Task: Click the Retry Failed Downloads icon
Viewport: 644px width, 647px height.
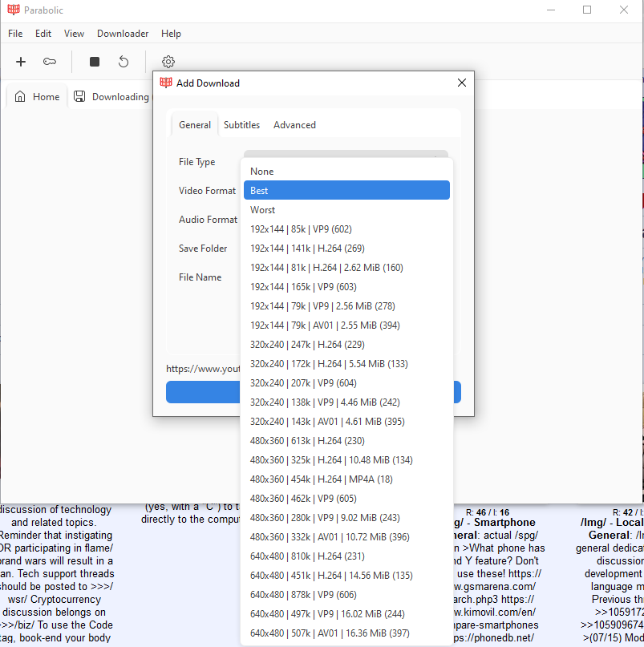Action: [124, 62]
